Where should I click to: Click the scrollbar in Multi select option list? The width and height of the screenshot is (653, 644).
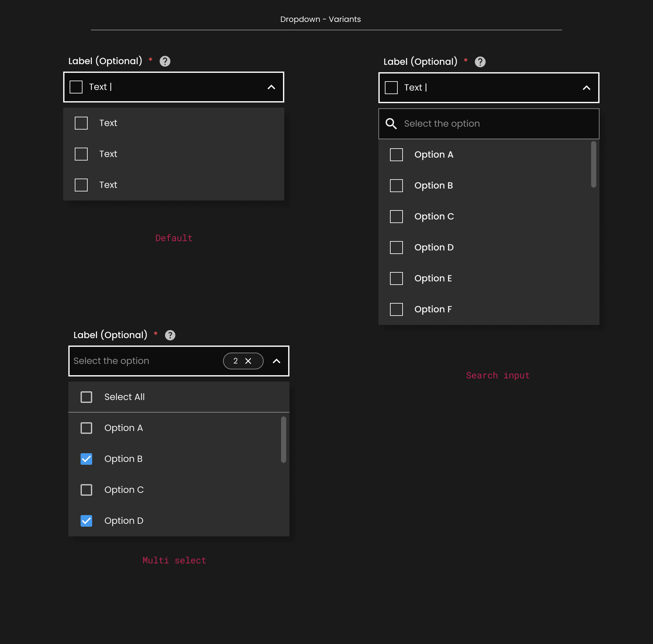(283, 439)
